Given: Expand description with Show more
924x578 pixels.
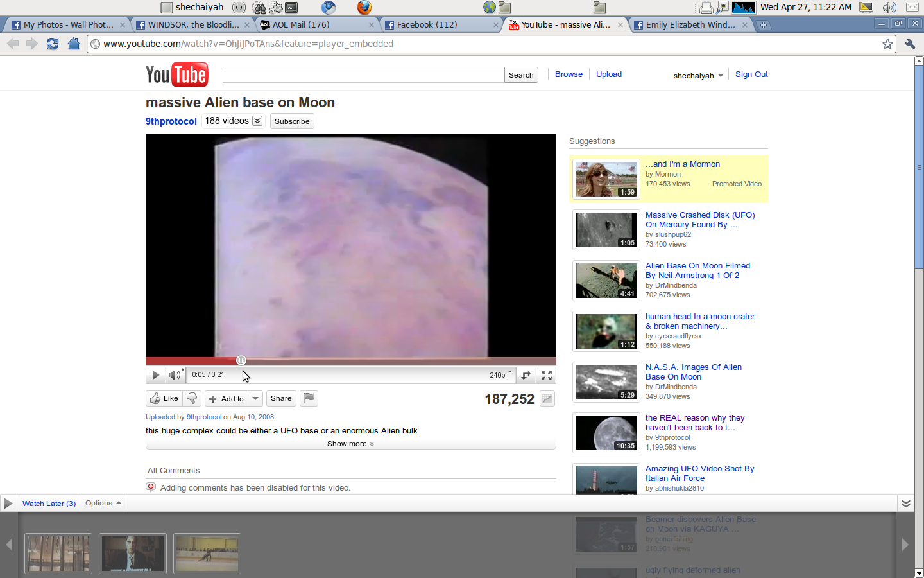Looking at the screenshot, I should pyautogui.click(x=350, y=444).
